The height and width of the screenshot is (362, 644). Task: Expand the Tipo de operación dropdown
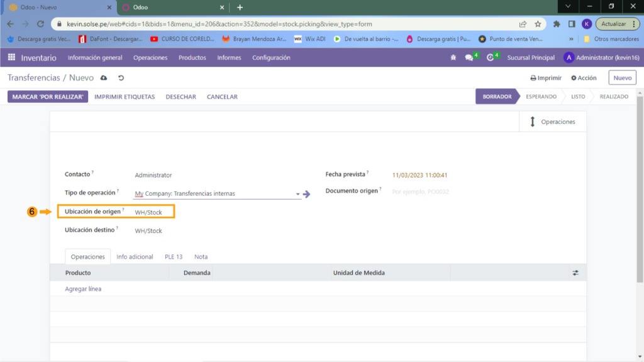click(x=298, y=194)
